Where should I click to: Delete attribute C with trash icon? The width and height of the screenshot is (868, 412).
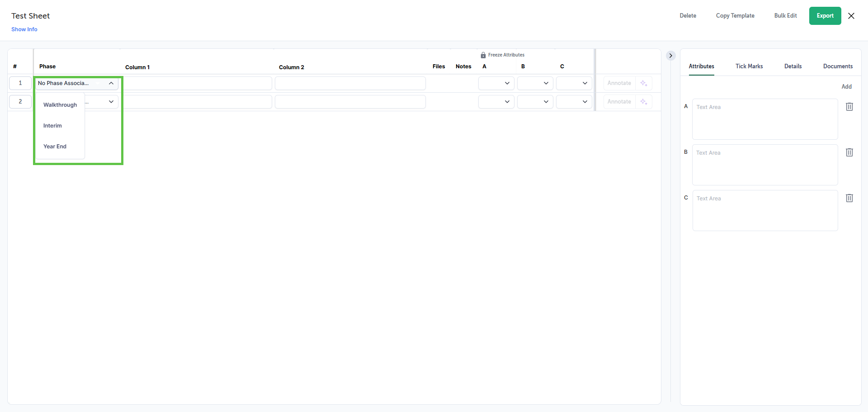point(849,198)
